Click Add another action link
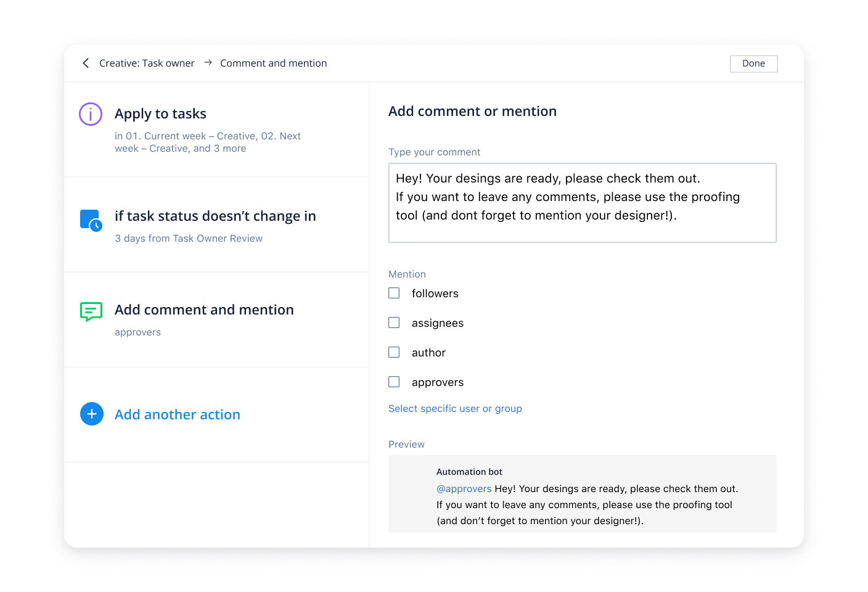 [x=178, y=415]
